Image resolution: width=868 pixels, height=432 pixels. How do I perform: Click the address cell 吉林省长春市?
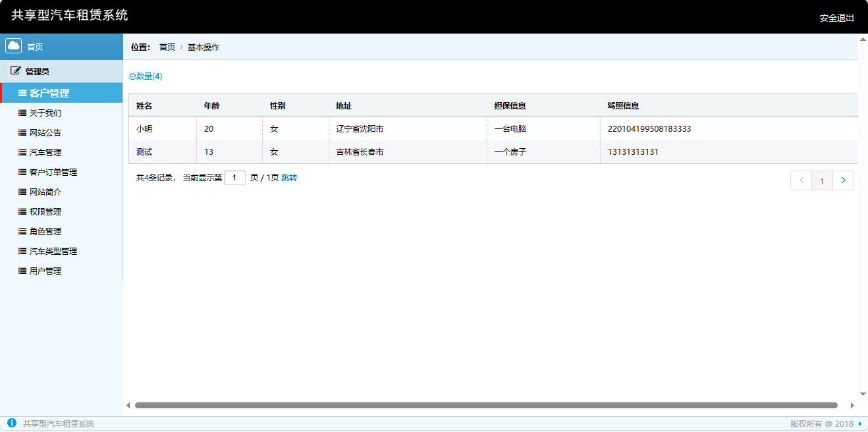click(x=360, y=151)
